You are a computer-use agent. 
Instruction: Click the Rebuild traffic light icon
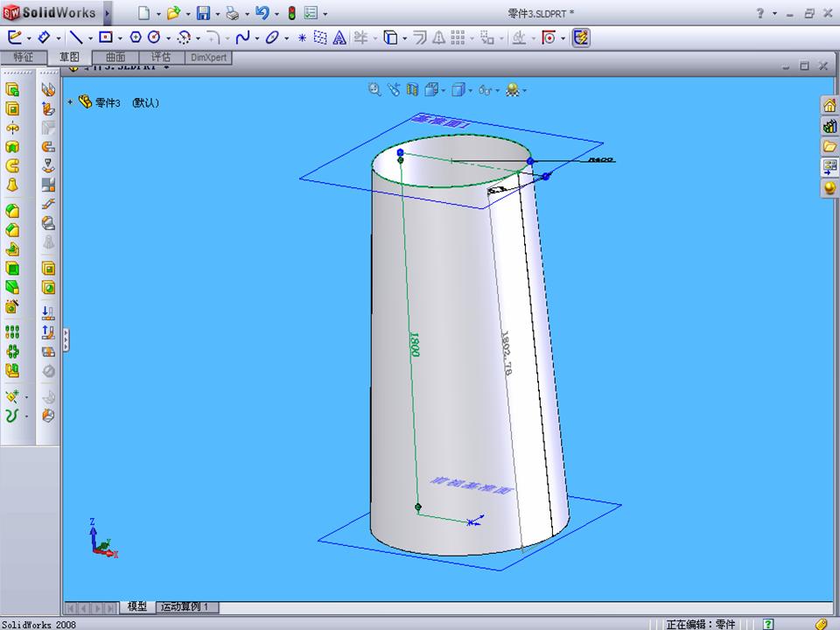(291, 13)
